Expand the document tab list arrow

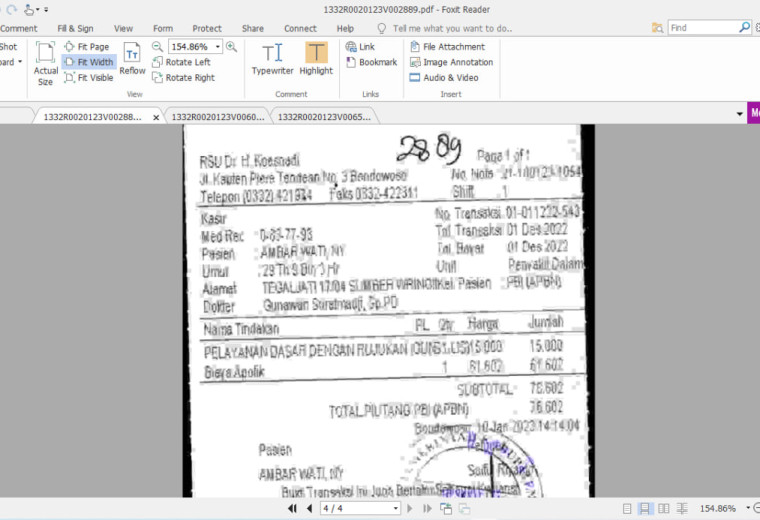(740, 114)
